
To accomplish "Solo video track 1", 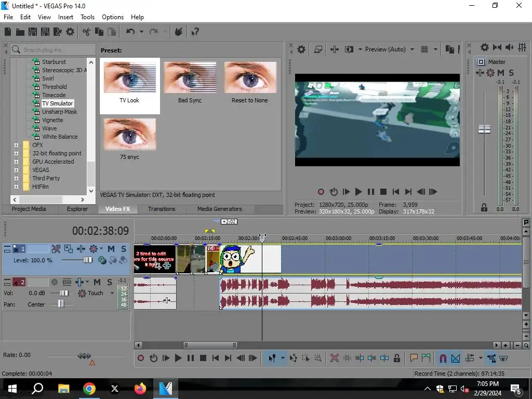I will [x=124, y=249].
